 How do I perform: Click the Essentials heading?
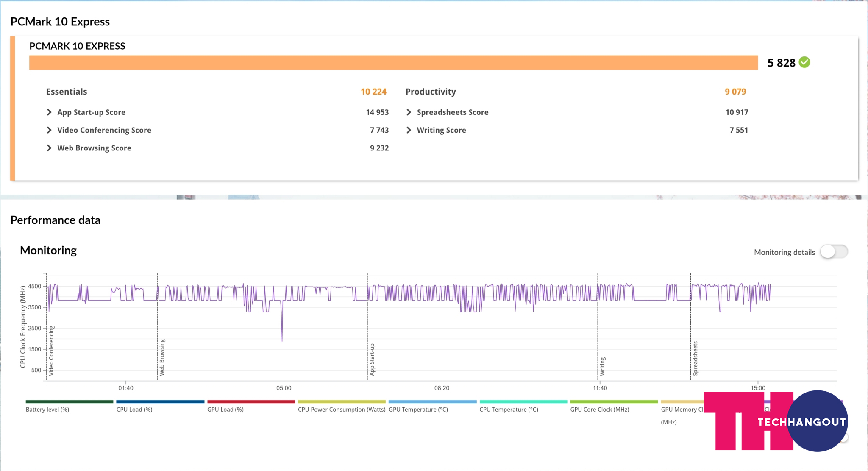(67, 92)
